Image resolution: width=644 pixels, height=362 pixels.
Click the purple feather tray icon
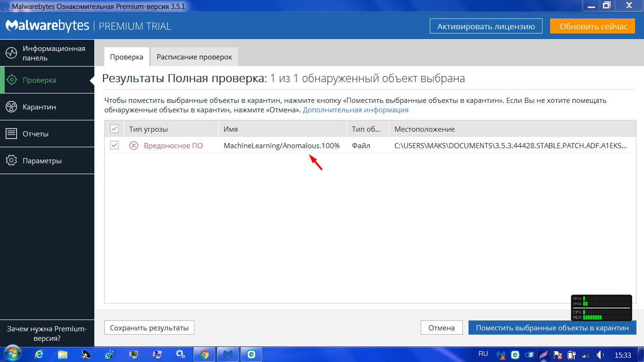[x=544, y=354]
